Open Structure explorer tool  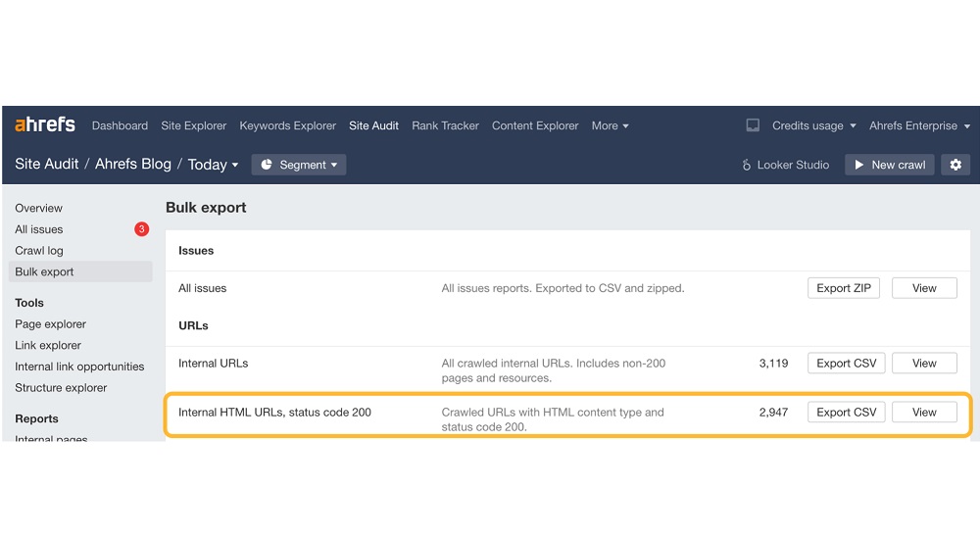[61, 388]
